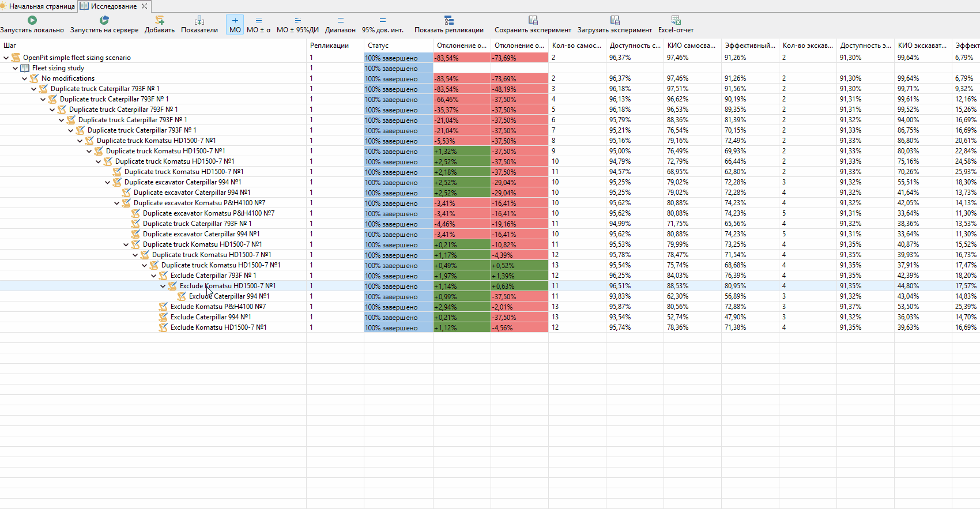This screenshot has width=980, height=509.
Task: Click Загрузить эксперимент icon
Action: (x=615, y=20)
